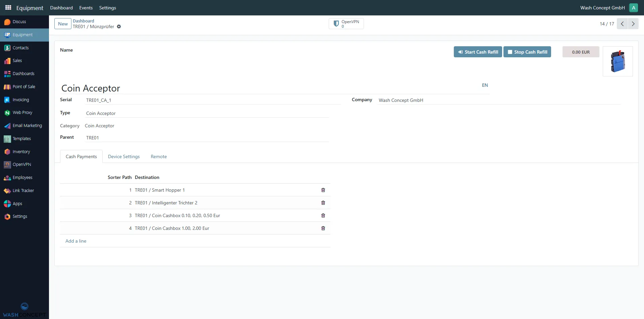Open Templates app icon
Screen dimensions: 644x319
coord(7,139)
